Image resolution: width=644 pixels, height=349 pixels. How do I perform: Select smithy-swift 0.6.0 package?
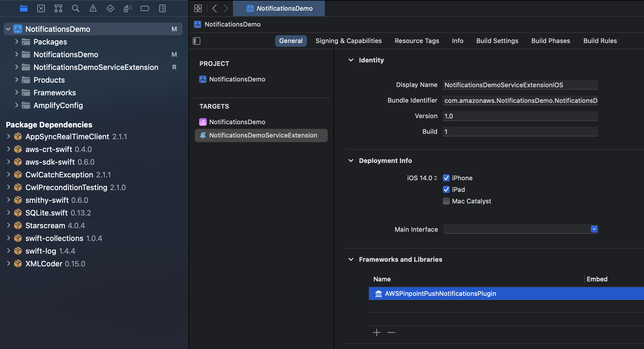[x=57, y=200]
